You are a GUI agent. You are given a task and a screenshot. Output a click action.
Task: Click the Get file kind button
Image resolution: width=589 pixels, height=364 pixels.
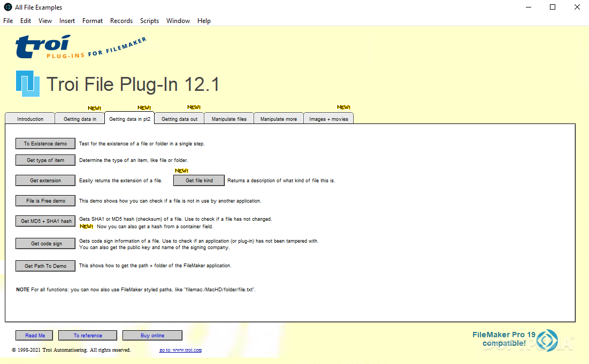point(199,180)
